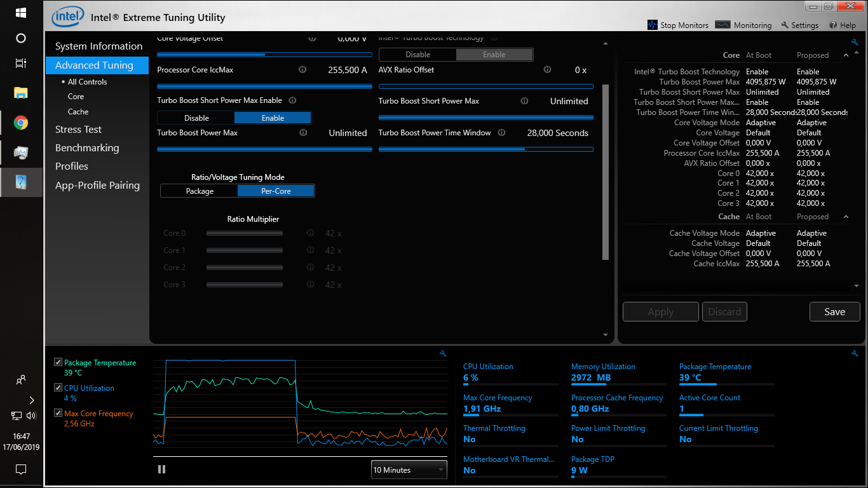
Task: Click info icon beside Turbo Boost Short Power Max Enable
Action: coord(292,100)
